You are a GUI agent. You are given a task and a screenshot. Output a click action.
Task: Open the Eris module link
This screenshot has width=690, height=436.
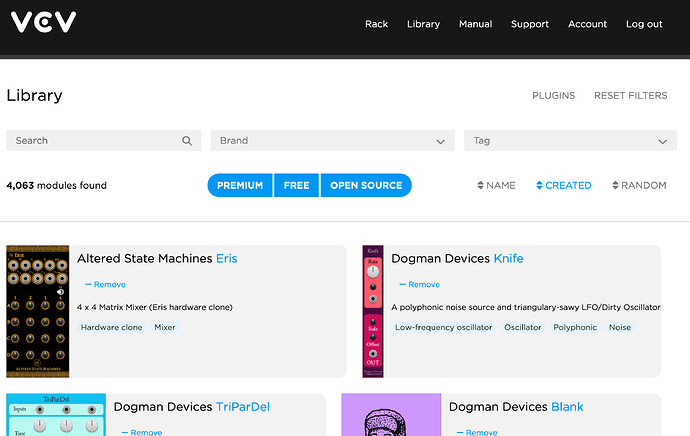(227, 258)
